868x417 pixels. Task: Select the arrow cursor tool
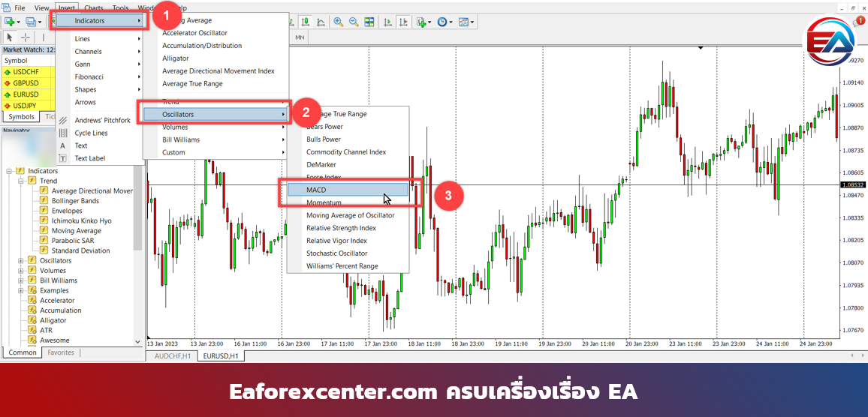point(10,37)
